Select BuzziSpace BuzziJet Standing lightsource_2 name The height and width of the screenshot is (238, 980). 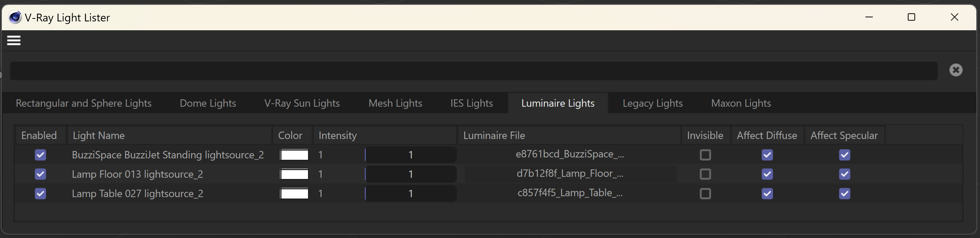point(168,155)
